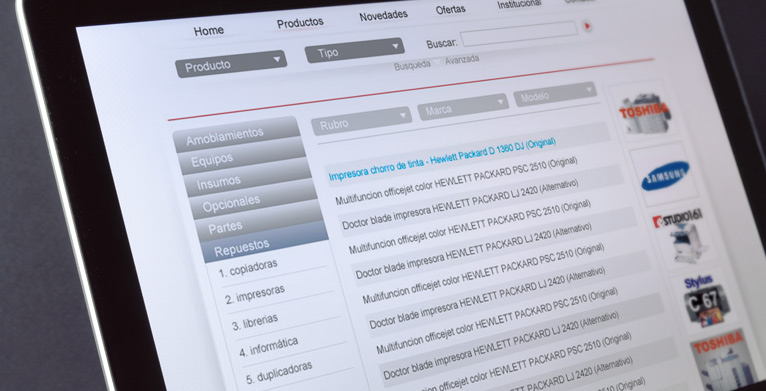Click the red search arrow button
The height and width of the screenshot is (391, 766).
point(587,26)
